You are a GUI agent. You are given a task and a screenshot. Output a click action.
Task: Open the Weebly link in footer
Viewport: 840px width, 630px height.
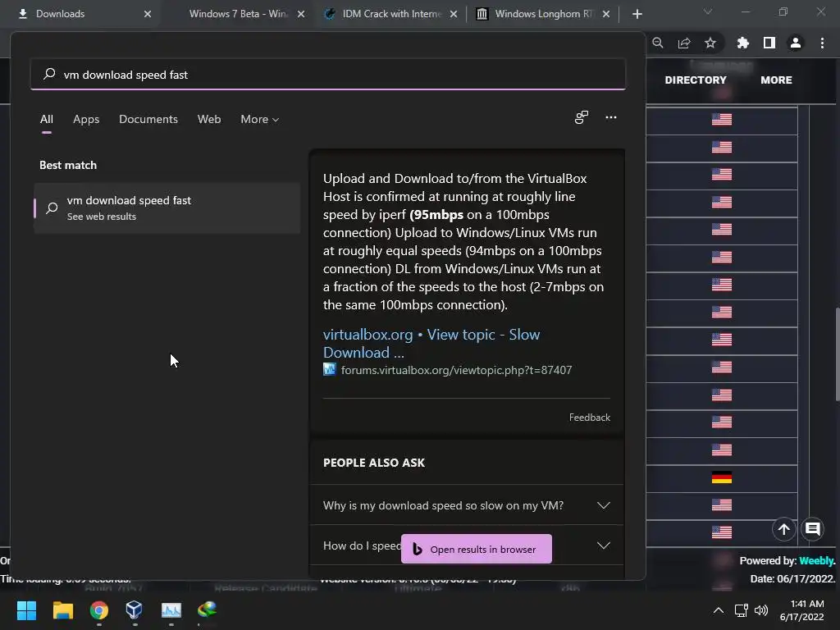(816, 561)
